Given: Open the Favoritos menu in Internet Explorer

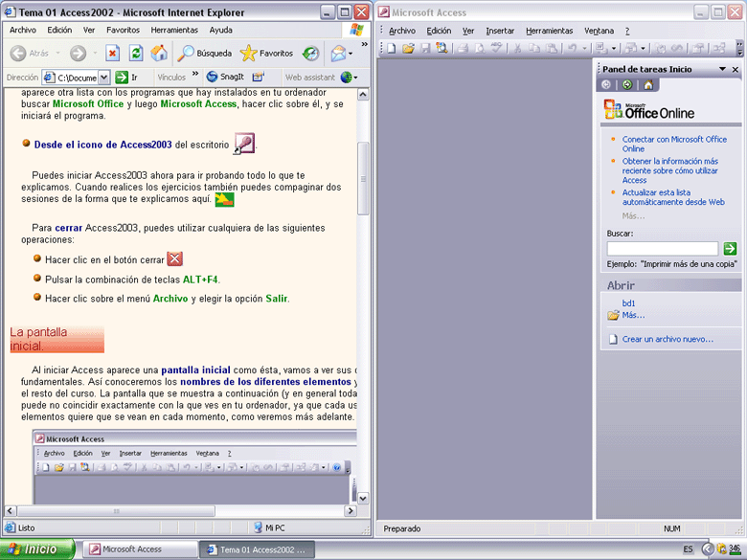Looking at the screenshot, I should click(x=123, y=30).
